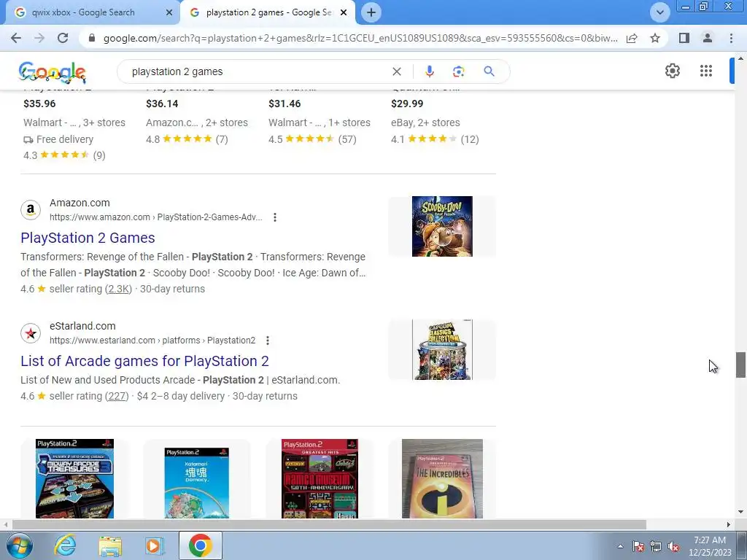Click the Amazon favicon icon

pyautogui.click(x=31, y=209)
